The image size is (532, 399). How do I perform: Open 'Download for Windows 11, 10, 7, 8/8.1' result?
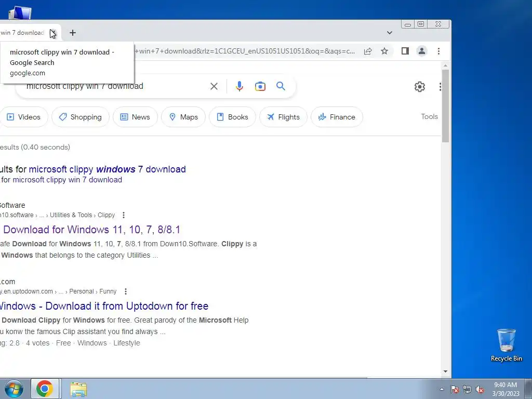[x=91, y=230]
